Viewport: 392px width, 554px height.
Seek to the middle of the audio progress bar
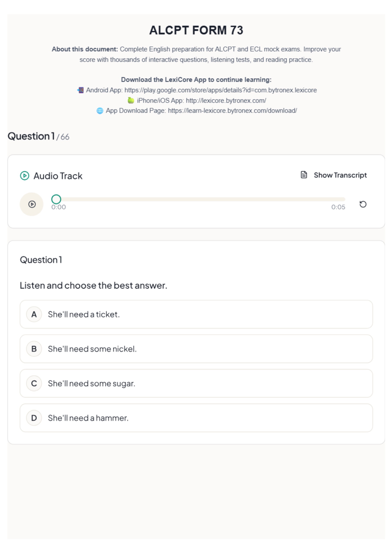(x=198, y=199)
